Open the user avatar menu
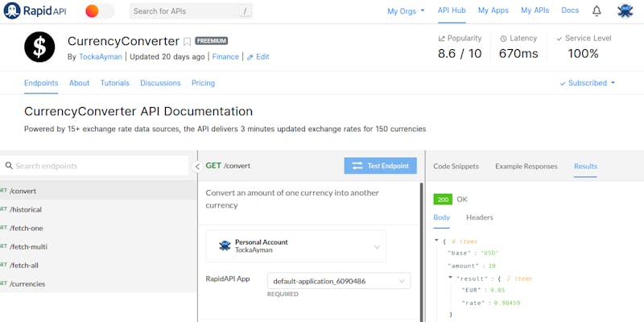The height and width of the screenshot is (322, 644). pos(625,10)
